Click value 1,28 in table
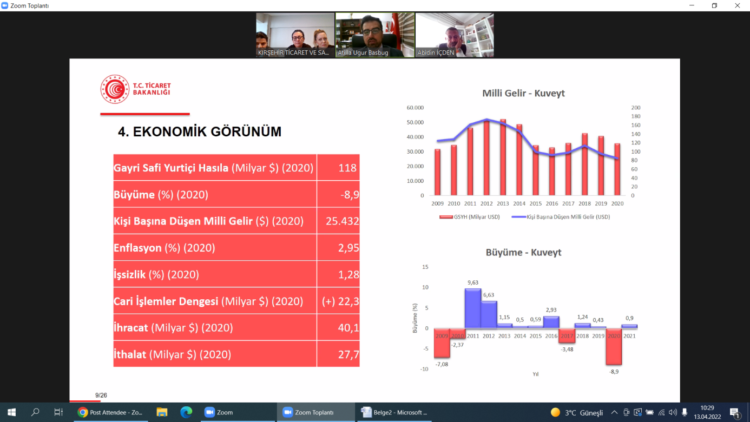This screenshot has height=422, width=750. (348, 275)
